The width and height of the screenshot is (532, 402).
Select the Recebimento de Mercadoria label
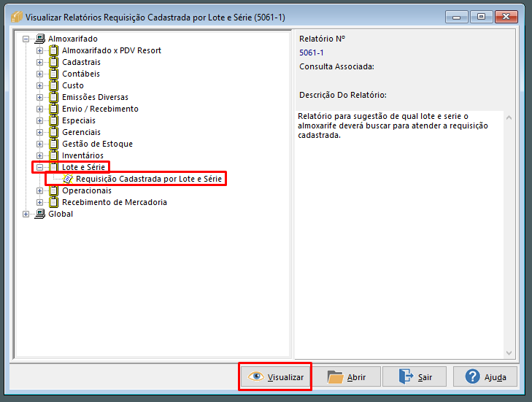(115, 202)
